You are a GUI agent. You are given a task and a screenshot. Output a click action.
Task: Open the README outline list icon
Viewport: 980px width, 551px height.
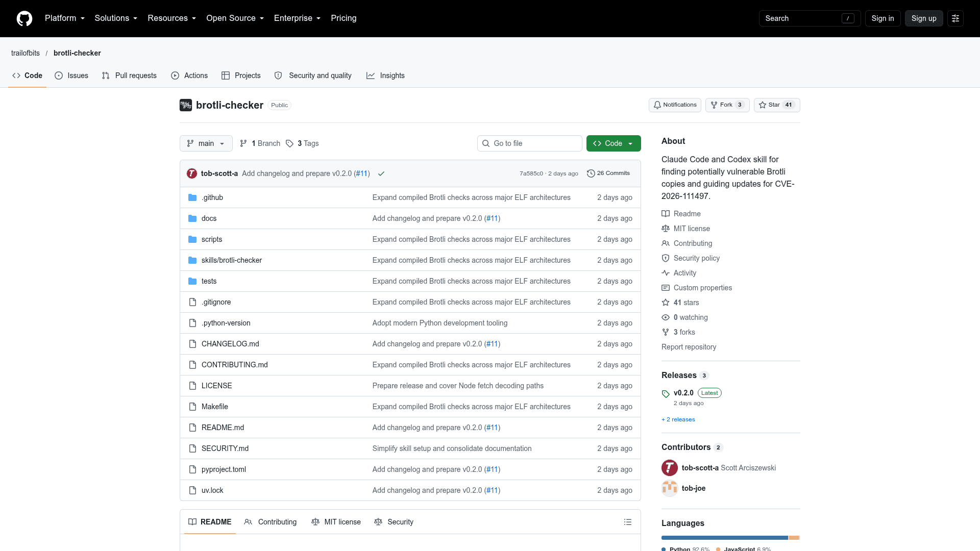(628, 522)
